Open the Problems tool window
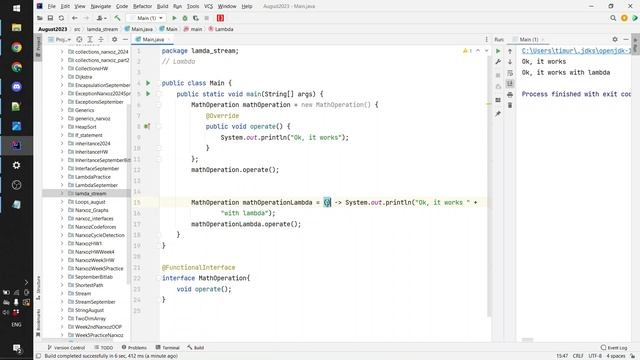 tap(134, 348)
